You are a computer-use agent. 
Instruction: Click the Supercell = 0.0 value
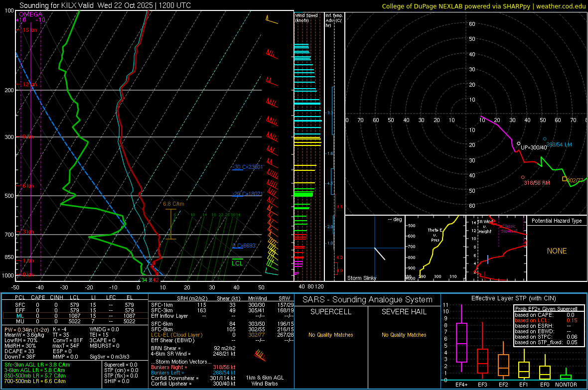click(x=121, y=365)
